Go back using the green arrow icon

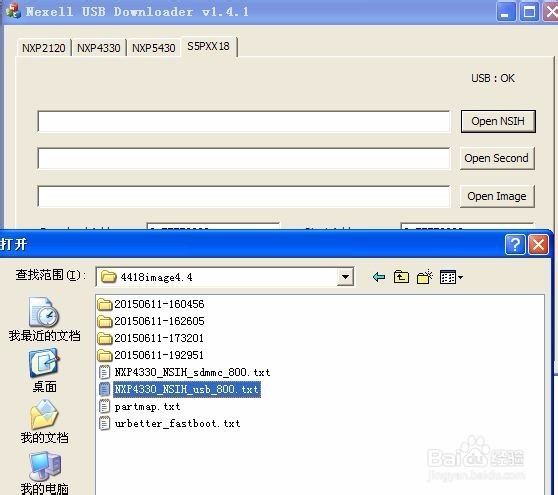(379, 277)
